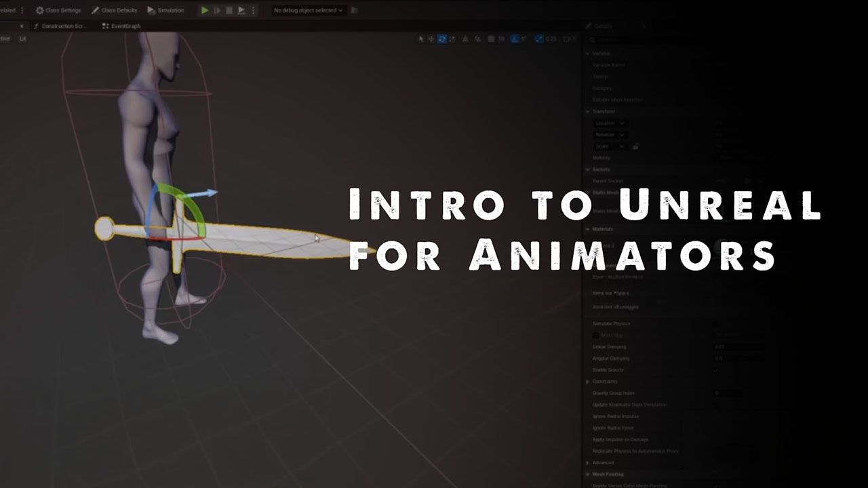Image resolution: width=868 pixels, height=488 pixels.
Task: Toggle the Enable Gravity checkbox
Action: pos(715,370)
